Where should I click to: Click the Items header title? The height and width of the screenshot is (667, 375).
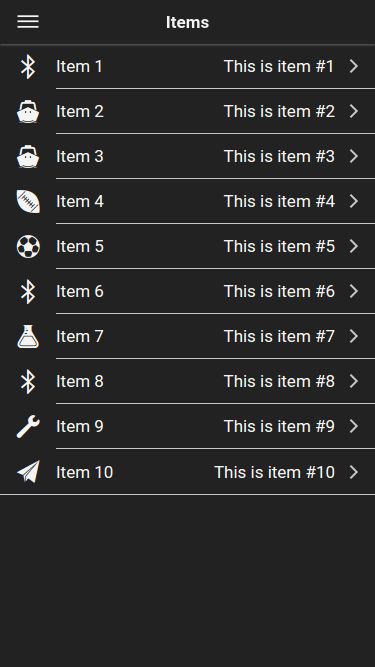(x=188, y=22)
